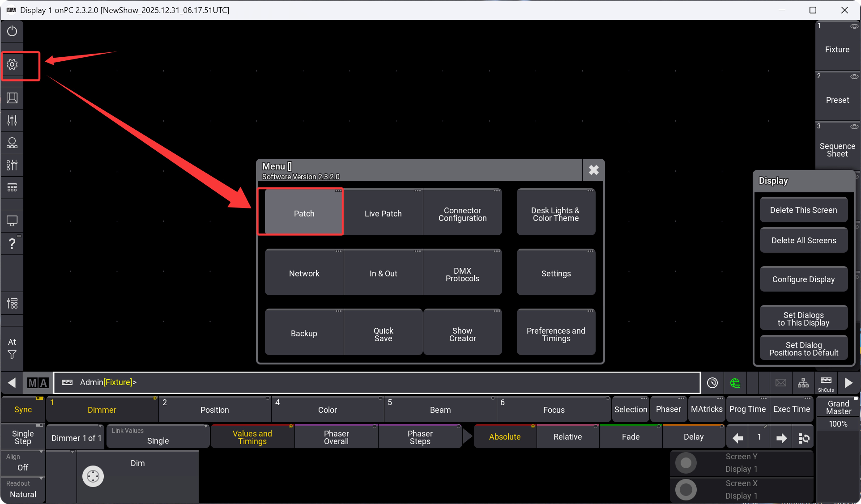Open the gear settings menu icon

point(12,65)
